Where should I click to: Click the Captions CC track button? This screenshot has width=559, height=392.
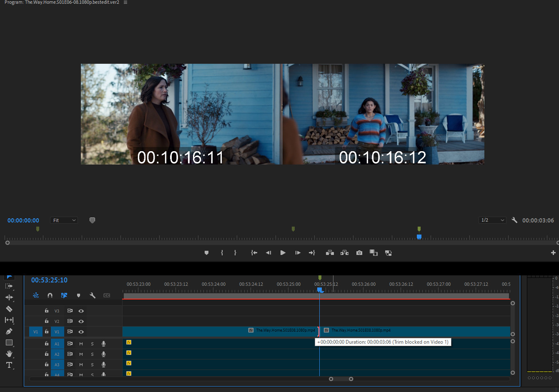coord(107,295)
